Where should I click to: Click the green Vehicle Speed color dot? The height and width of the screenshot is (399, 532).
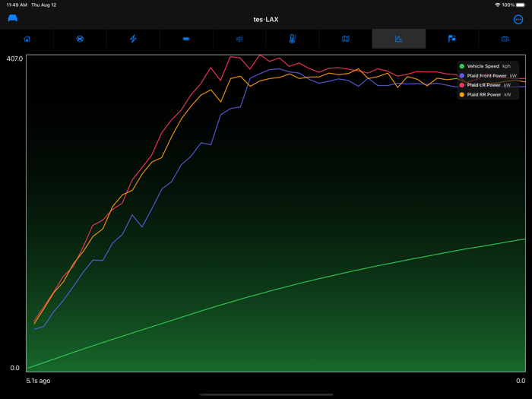462,66
